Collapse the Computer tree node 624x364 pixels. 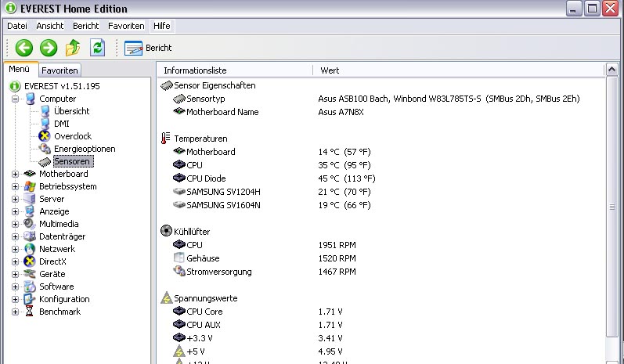(x=15, y=99)
